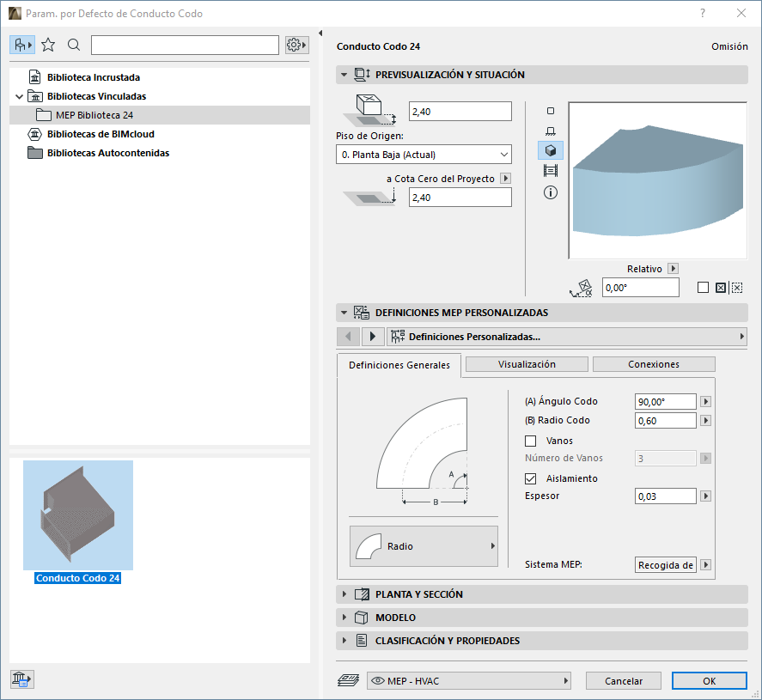
Task: Select the elevation preview icon
Action: [551, 131]
